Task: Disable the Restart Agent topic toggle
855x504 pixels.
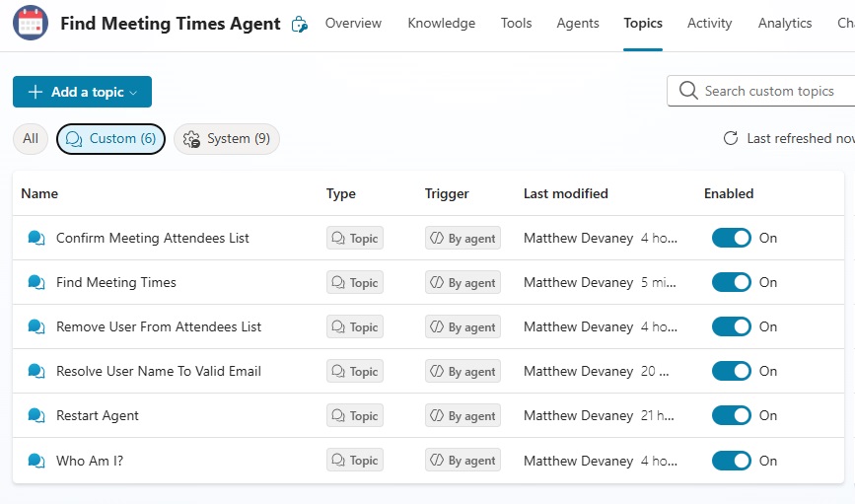Action: (x=731, y=415)
